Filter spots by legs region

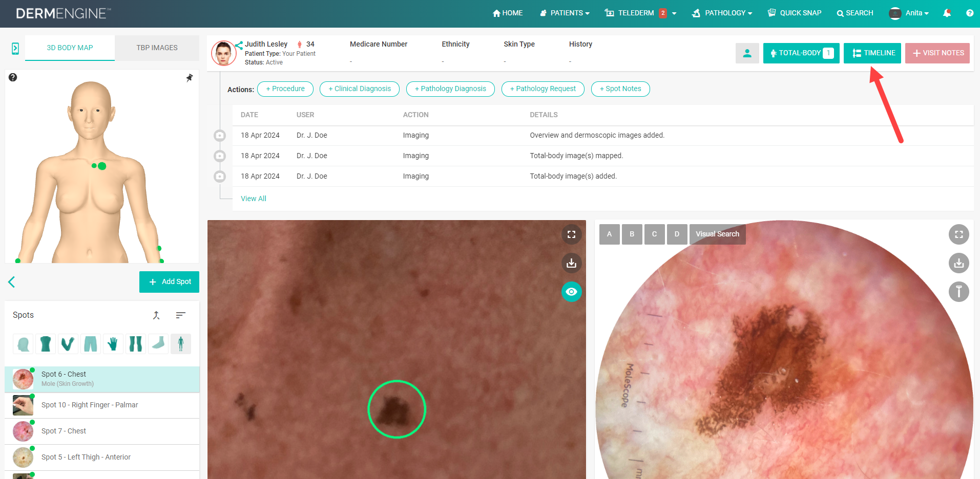point(136,344)
